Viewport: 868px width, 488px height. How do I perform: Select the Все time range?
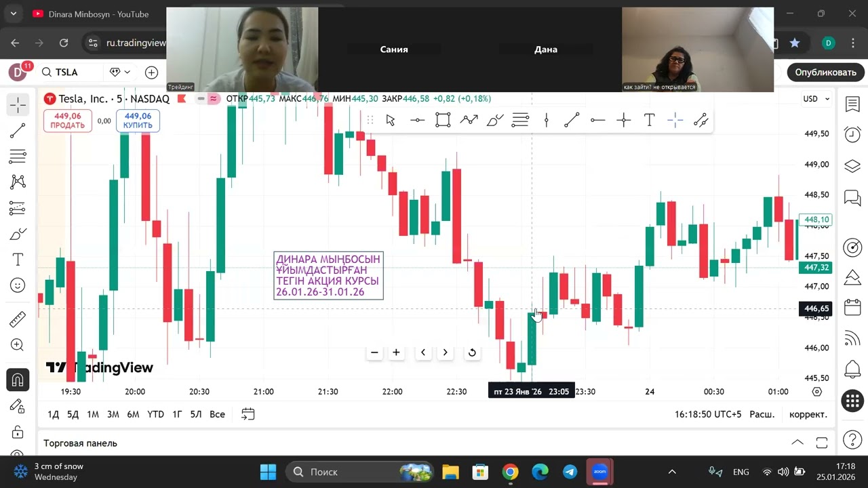217,414
